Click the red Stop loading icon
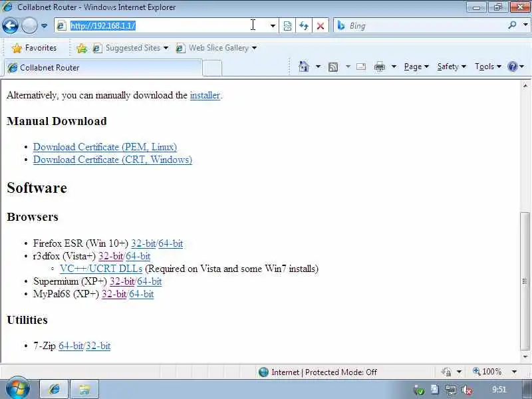The image size is (532, 399). coord(321,26)
